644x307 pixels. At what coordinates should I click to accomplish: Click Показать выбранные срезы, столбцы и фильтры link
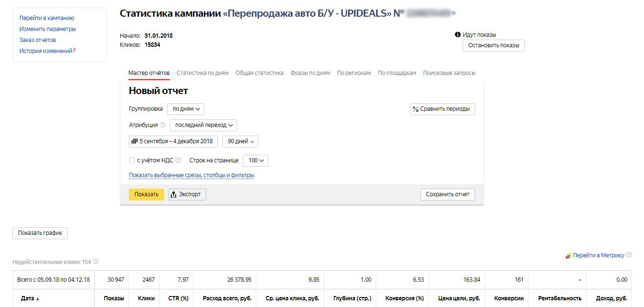[x=191, y=175]
